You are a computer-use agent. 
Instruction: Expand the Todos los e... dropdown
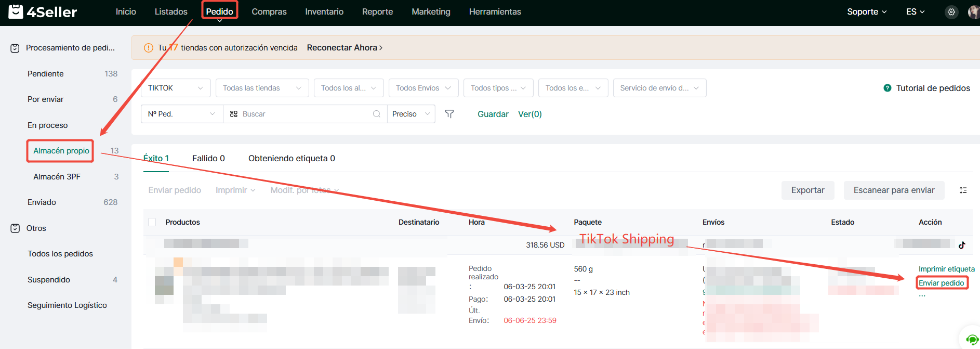pyautogui.click(x=573, y=88)
